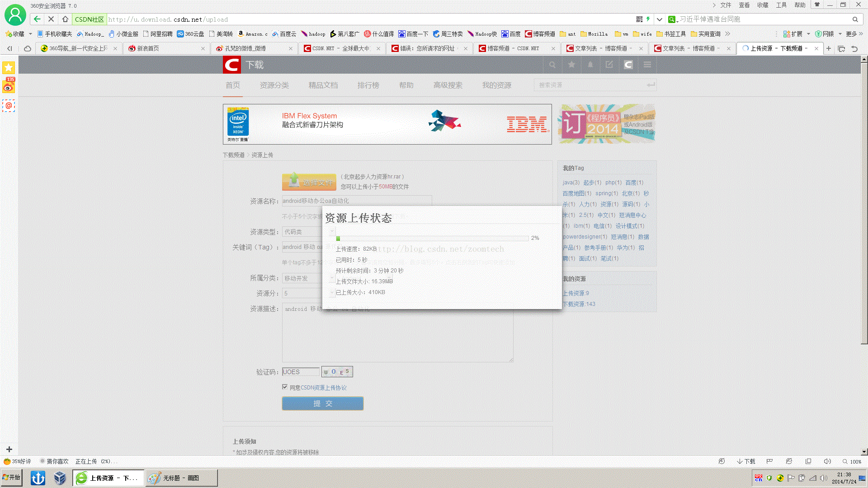Add sidebar app with plus icon

[x=9, y=449]
